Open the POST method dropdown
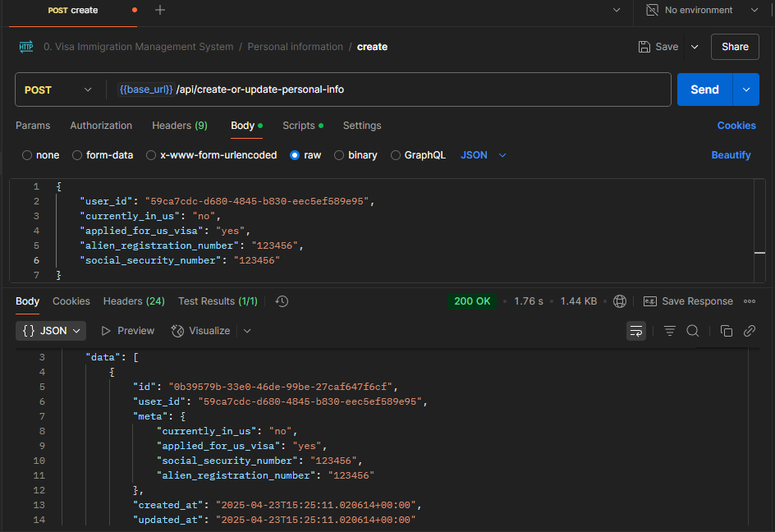Viewport: 775px width, 532px height. click(58, 89)
